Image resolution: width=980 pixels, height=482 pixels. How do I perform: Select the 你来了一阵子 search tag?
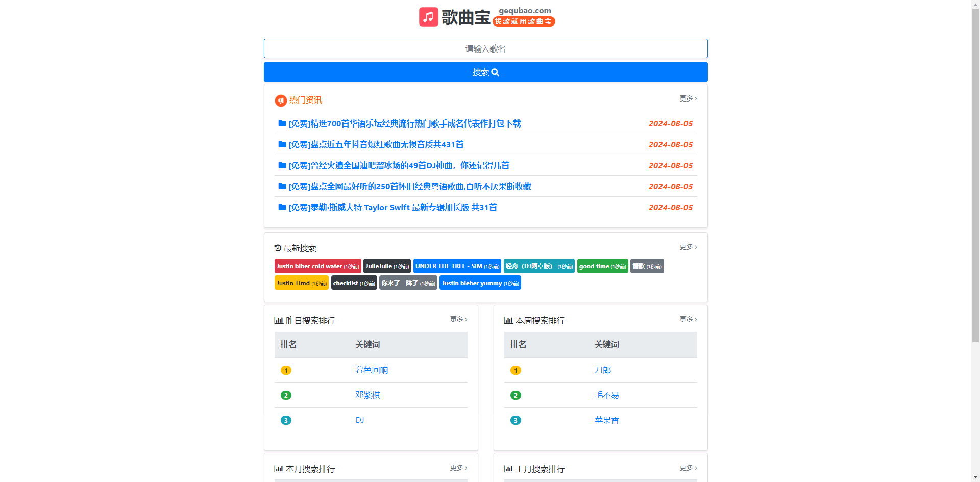click(x=408, y=283)
